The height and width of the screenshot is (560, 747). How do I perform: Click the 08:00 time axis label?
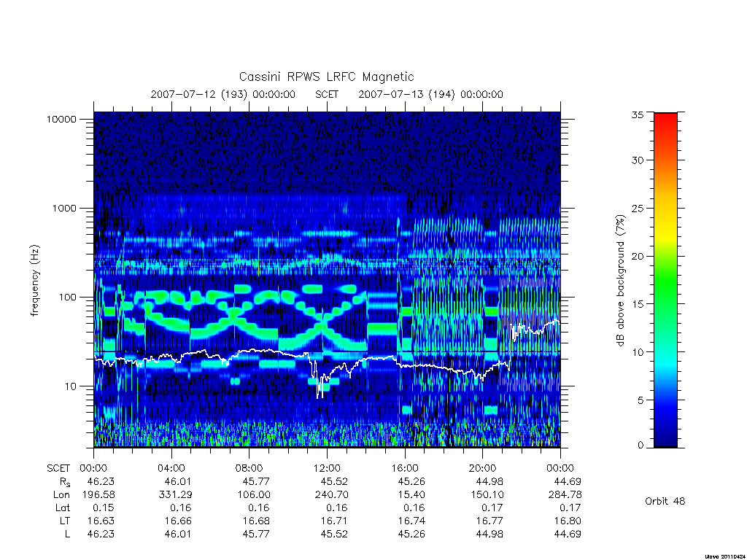pos(249,468)
